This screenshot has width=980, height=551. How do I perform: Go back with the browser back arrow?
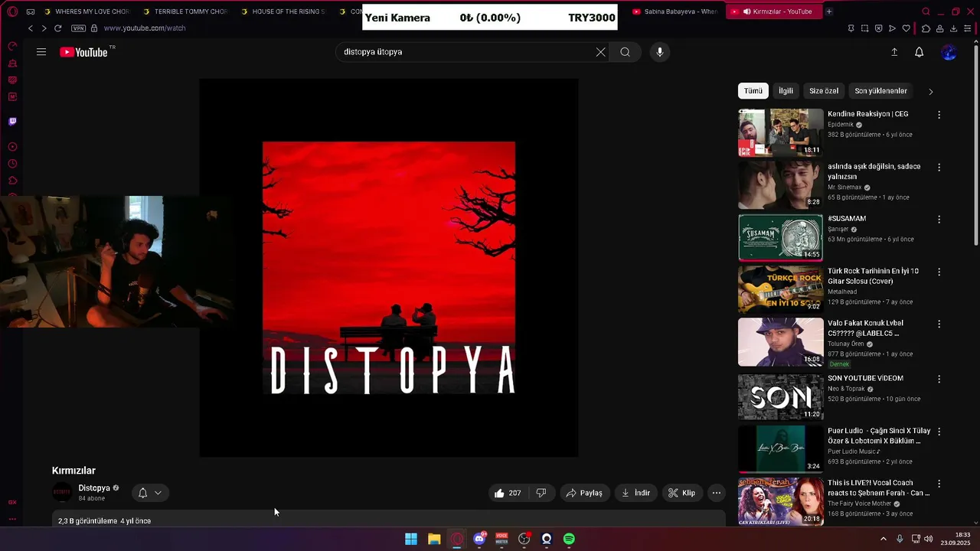(31, 28)
